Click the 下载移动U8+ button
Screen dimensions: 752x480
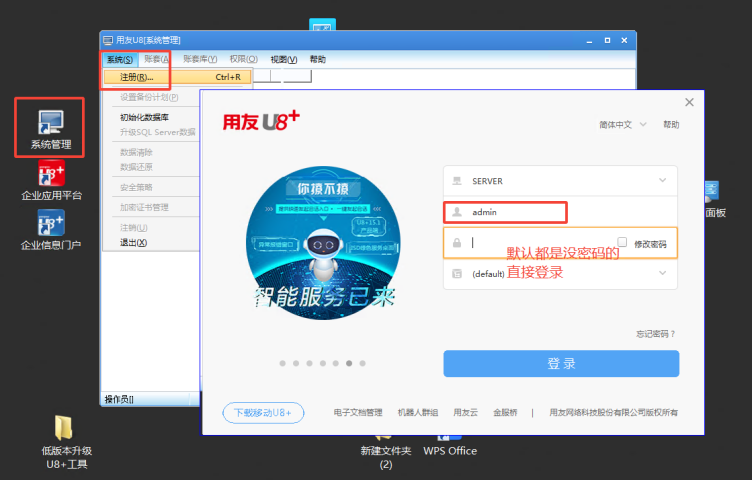[263, 413]
